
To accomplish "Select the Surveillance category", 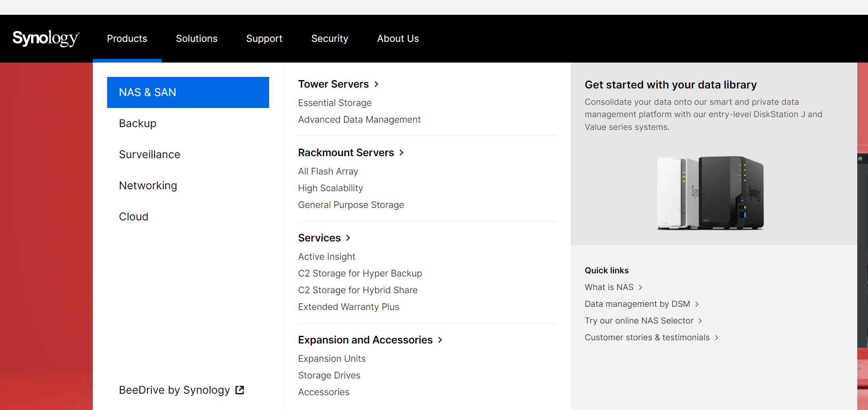I will [x=150, y=155].
